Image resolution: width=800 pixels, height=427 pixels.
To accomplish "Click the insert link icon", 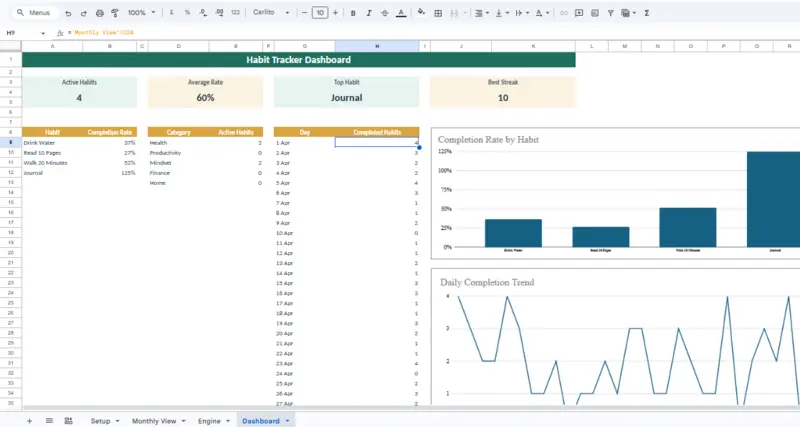I will coord(564,13).
